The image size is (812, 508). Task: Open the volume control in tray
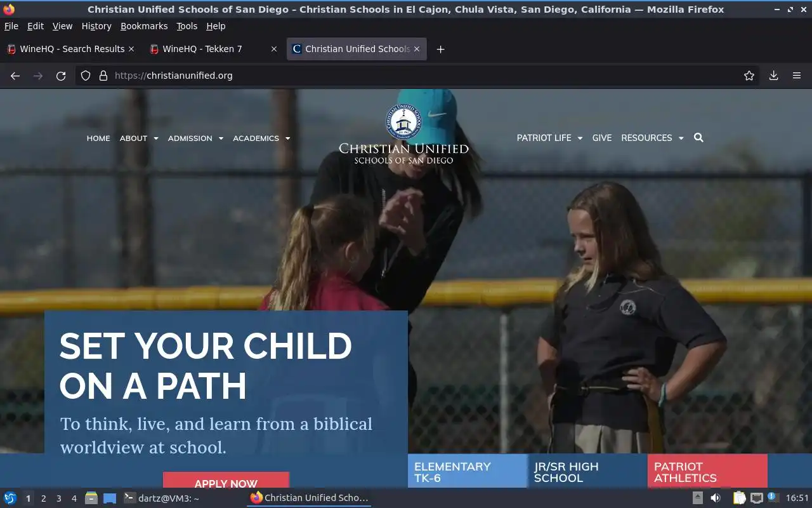pyautogui.click(x=716, y=498)
